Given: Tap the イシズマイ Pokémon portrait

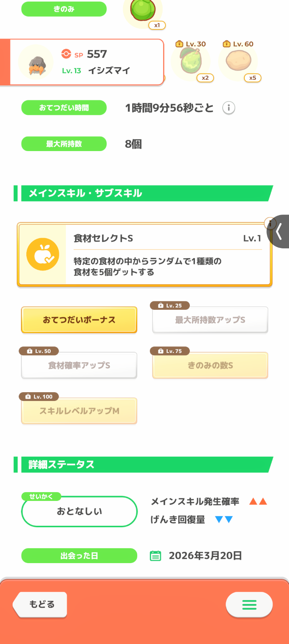Looking at the screenshot, I should [36, 63].
